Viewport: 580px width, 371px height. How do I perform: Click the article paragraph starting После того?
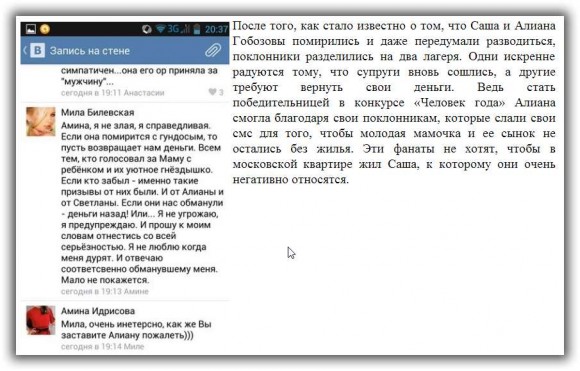pyautogui.click(x=394, y=103)
